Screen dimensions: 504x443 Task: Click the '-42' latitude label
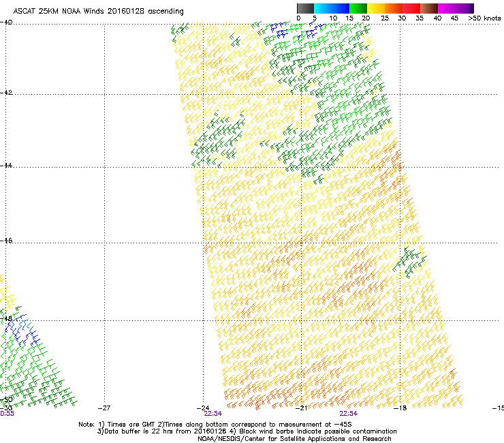tap(6, 92)
